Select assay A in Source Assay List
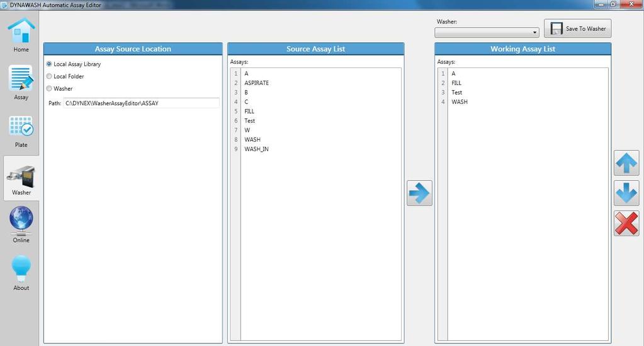644x346 pixels. (321, 73)
